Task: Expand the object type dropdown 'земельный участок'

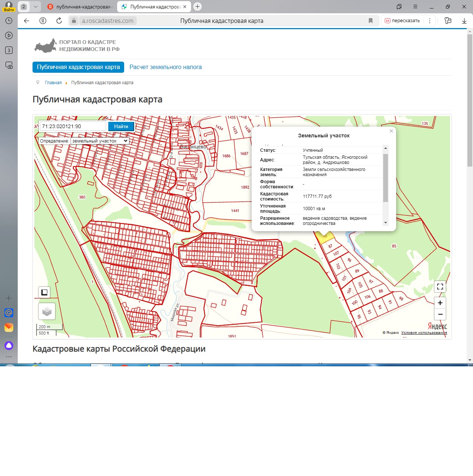Action: pyautogui.click(x=100, y=141)
